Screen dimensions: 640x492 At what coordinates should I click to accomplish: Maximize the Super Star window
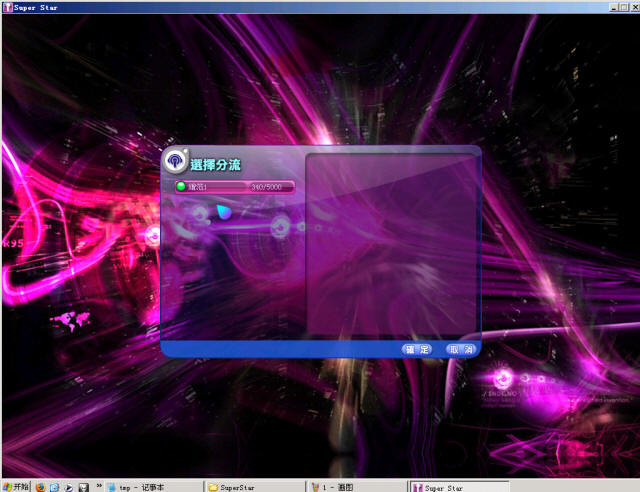click(624, 7)
